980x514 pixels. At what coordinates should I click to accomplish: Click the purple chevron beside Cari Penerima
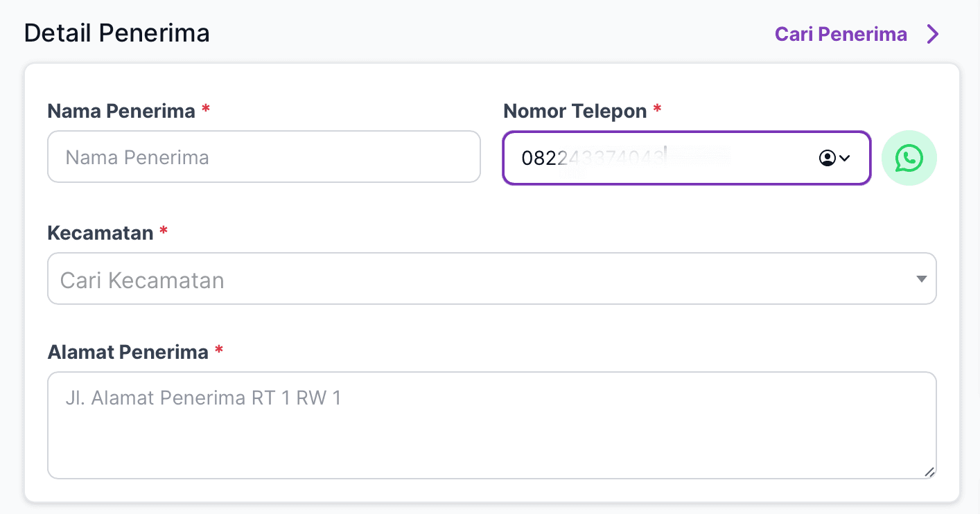point(933,34)
